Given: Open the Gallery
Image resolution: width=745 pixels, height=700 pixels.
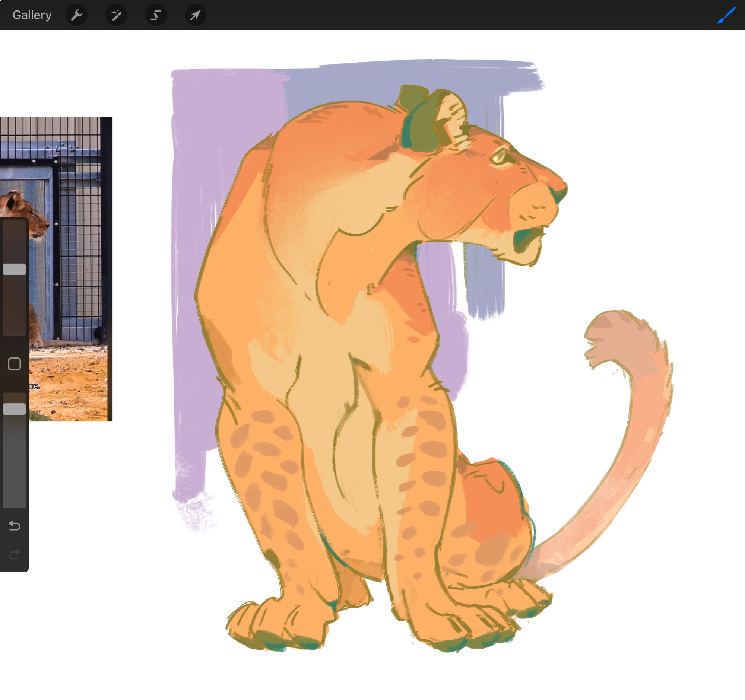Looking at the screenshot, I should pos(32,15).
